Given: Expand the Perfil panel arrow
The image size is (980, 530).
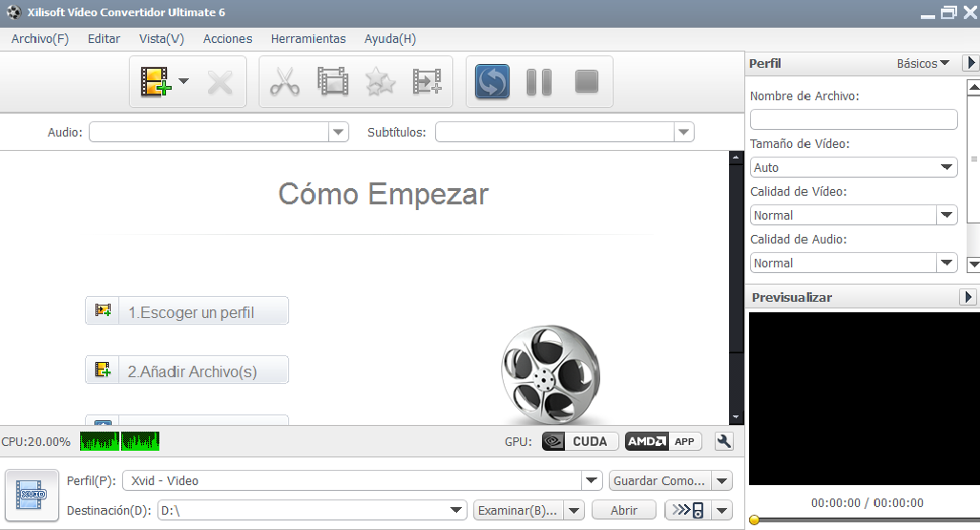Looking at the screenshot, I should click(x=970, y=63).
